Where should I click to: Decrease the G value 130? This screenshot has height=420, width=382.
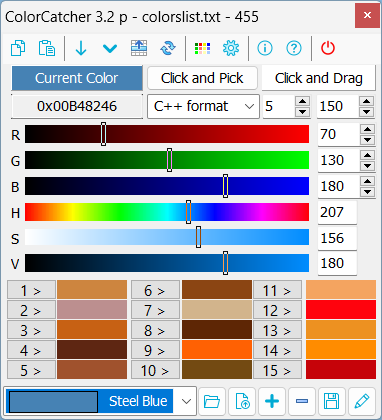tap(368, 166)
